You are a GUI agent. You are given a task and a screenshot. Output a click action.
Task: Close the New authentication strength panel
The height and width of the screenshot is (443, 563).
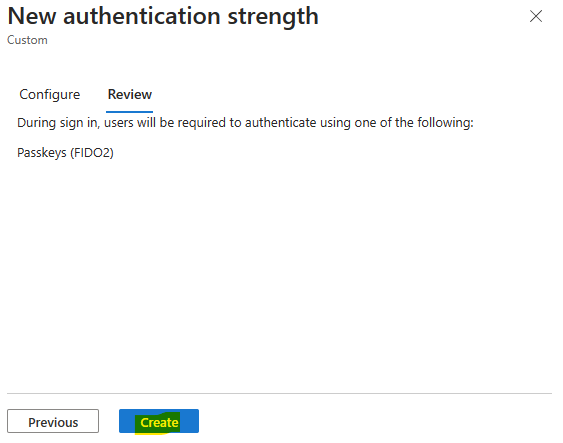click(x=536, y=16)
